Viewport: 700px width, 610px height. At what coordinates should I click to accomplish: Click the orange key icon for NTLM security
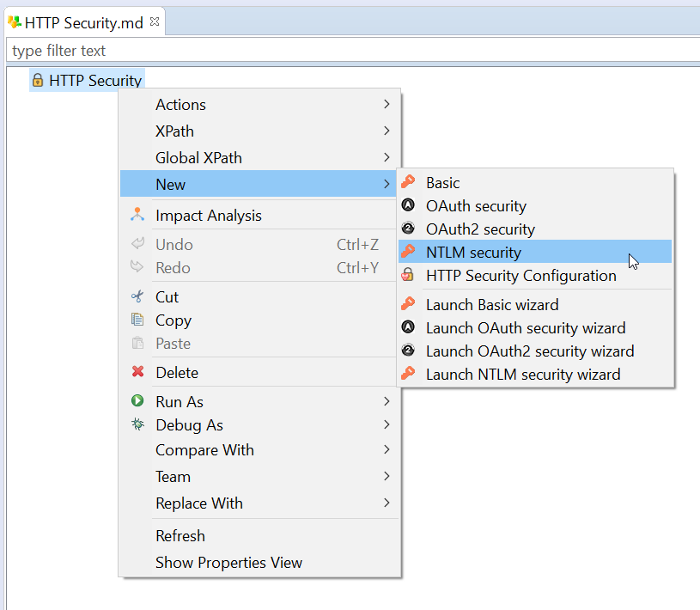point(408,252)
